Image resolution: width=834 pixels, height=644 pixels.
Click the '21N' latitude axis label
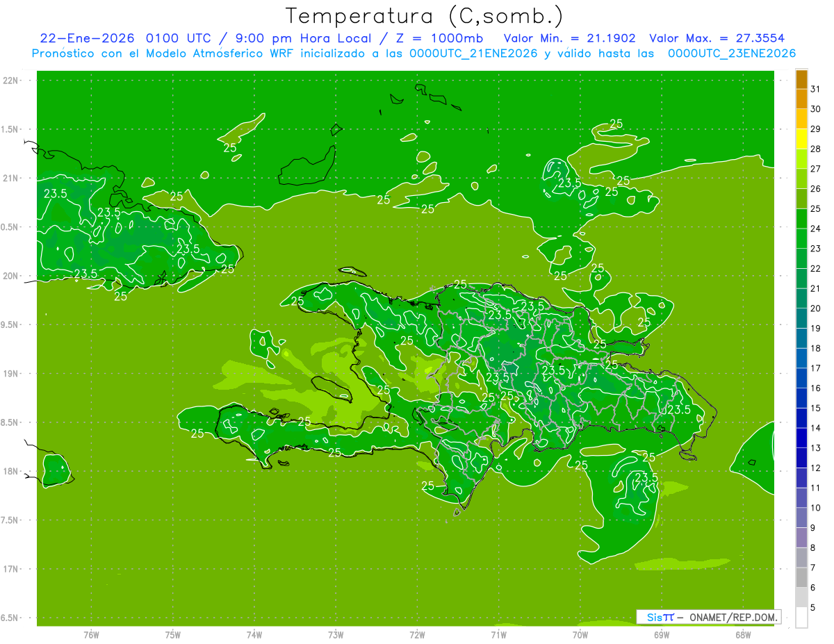tap(10, 178)
